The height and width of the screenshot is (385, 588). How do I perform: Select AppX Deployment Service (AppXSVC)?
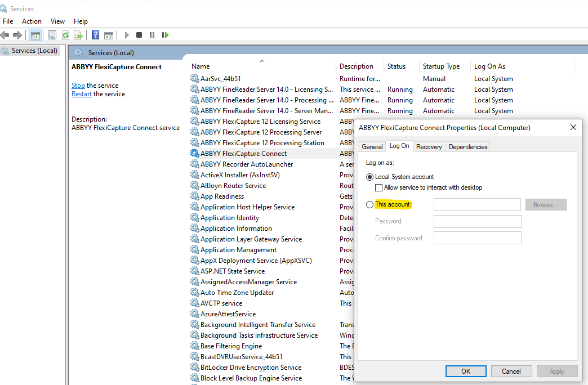coord(256,260)
